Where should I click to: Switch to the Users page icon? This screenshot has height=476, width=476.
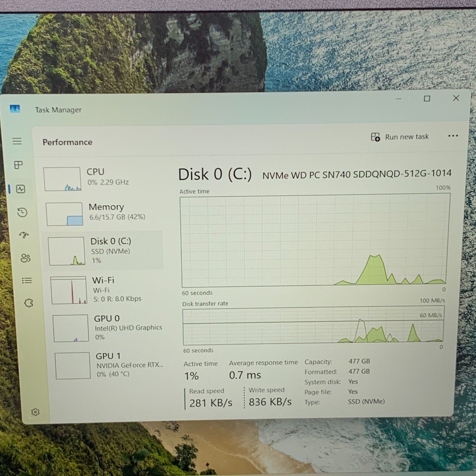[x=25, y=258]
